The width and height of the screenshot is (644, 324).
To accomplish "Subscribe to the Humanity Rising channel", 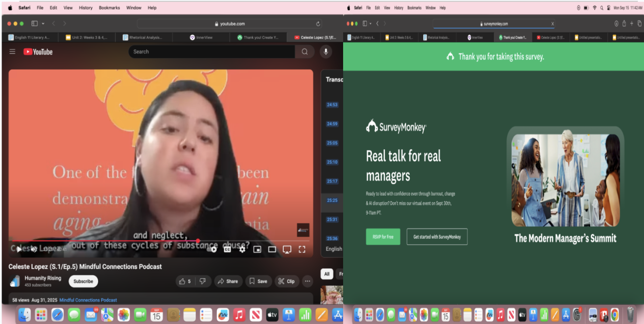I will coord(83,281).
